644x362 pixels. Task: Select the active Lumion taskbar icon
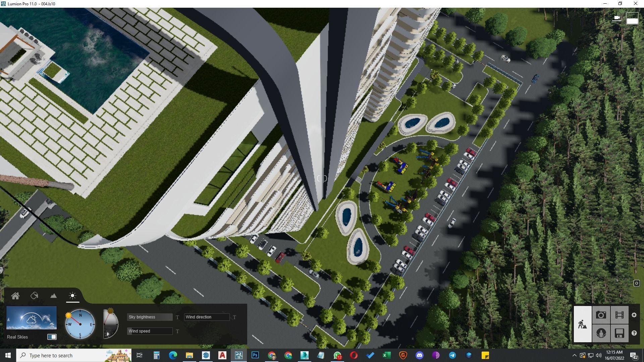[x=238, y=355]
